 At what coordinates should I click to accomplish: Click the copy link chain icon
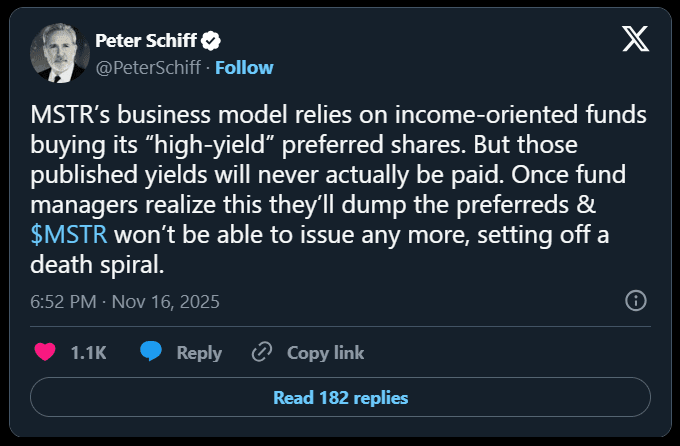[x=262, y=352]
